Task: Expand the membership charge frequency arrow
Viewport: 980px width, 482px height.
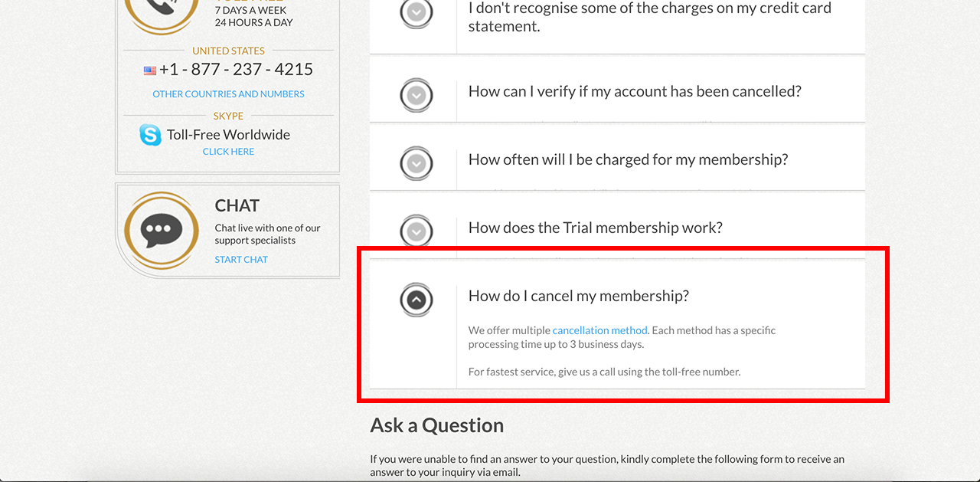Action: [416, 163]
